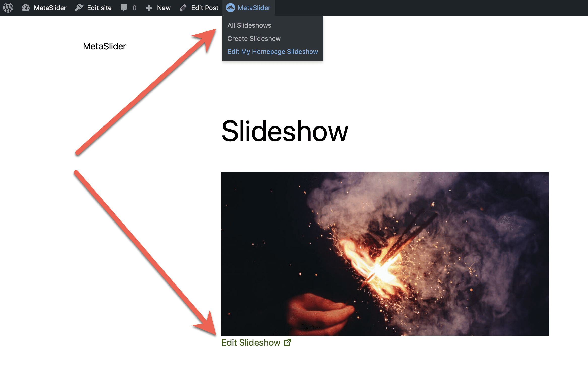
Task: Click the pencil icon beside Edit Post
Action: coord(183,8)
